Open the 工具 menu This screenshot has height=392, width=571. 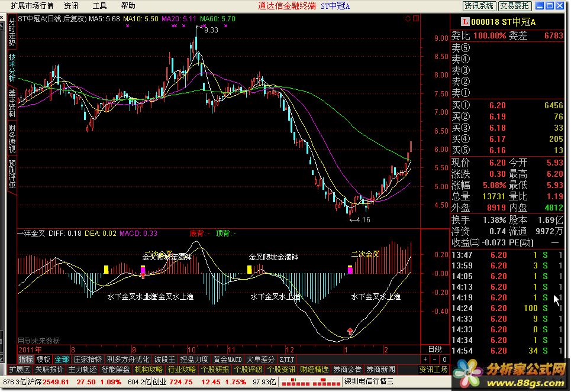click(99, 6)
